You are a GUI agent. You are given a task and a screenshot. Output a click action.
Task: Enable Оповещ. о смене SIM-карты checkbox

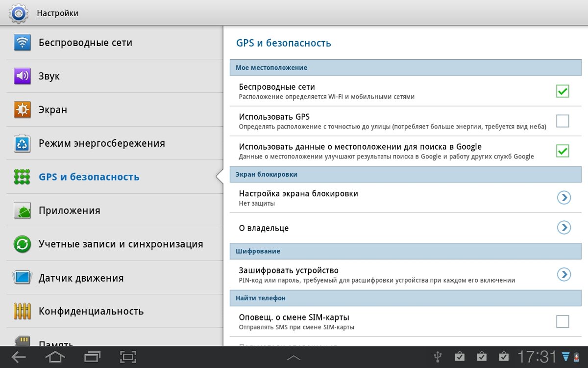pyautogui.click(x=563, y=321)
